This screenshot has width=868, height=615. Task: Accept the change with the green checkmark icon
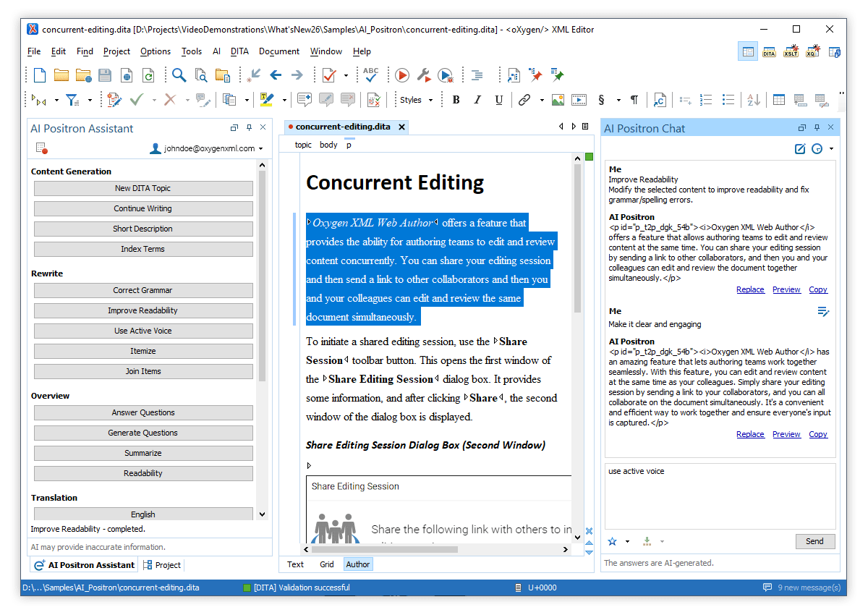(x=136, y=100)
